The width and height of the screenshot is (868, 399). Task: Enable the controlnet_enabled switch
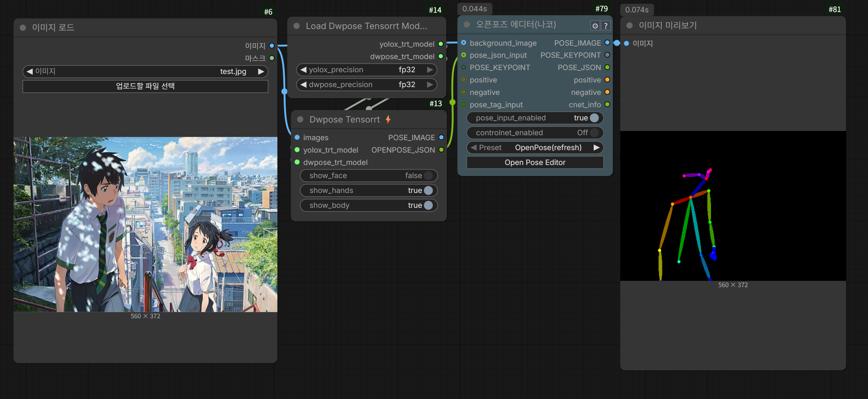click(594, 133)
